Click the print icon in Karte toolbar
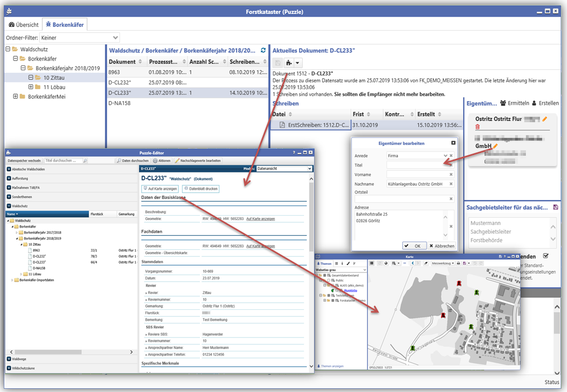This screenshot has width=567, height=392. [x=458, y=263]
